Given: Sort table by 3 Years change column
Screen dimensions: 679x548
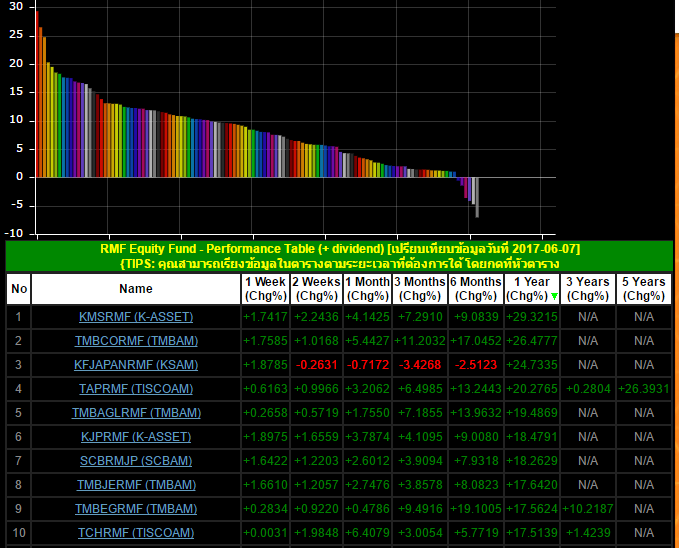Looking at the screenshot, I should [x=588, y=289].
